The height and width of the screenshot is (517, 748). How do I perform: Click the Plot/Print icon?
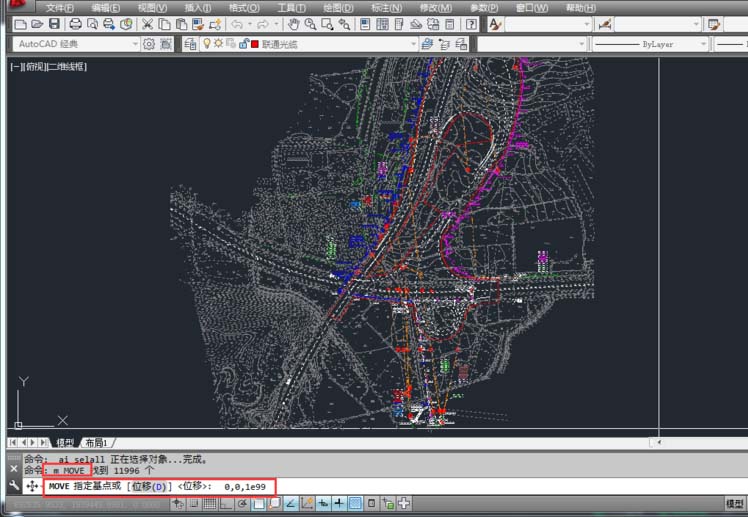75,24
